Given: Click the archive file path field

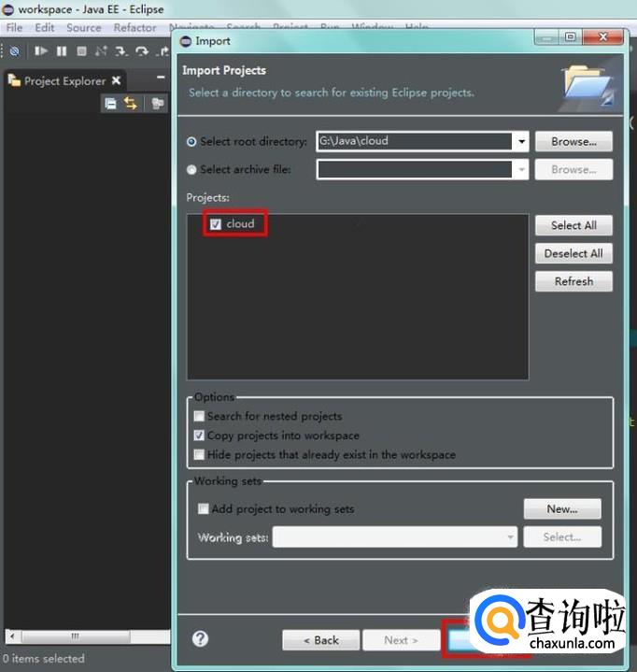Looking at the screenshot, I should tap(415, 170).
